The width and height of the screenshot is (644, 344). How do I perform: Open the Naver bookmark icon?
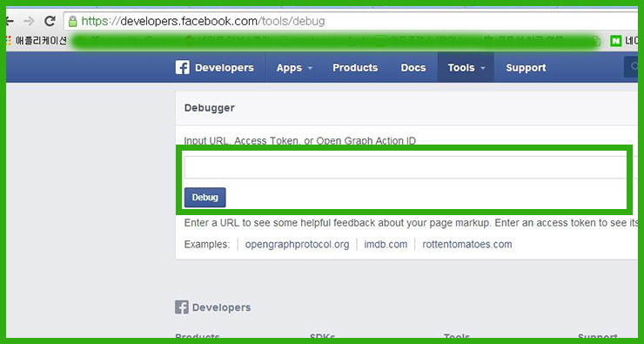[615, 41]
